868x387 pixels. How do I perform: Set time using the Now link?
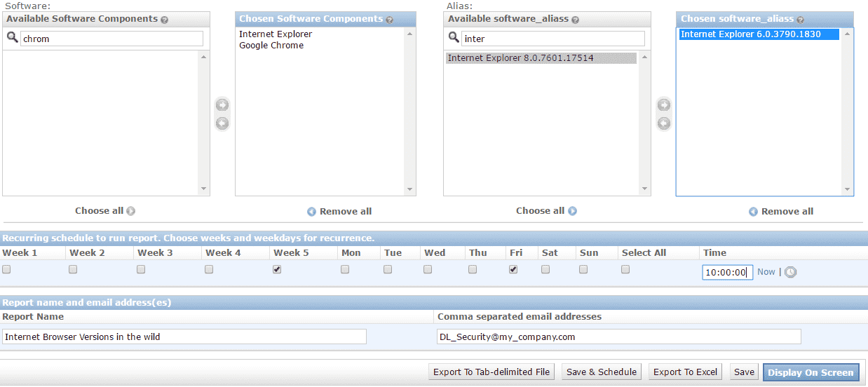(766, 272)
